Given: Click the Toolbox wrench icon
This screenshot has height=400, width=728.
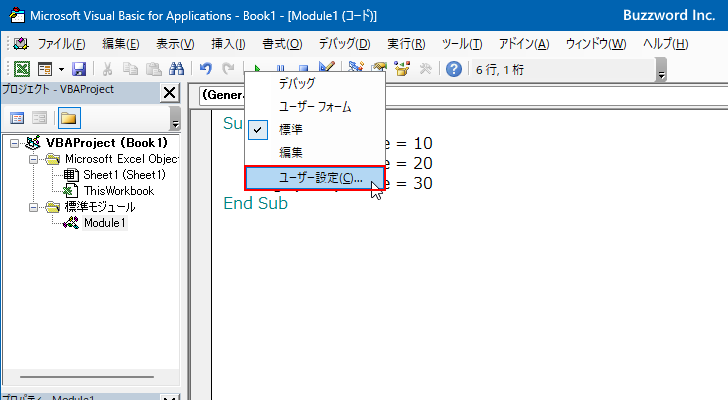Looking at the screenshot, I should (x=425, y=69).
